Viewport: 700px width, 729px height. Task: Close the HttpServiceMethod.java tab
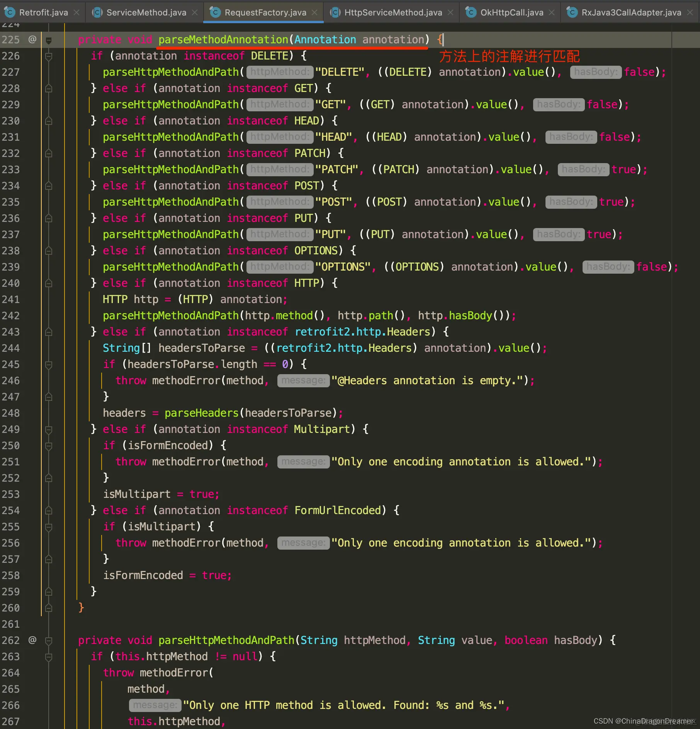point(450,12)
